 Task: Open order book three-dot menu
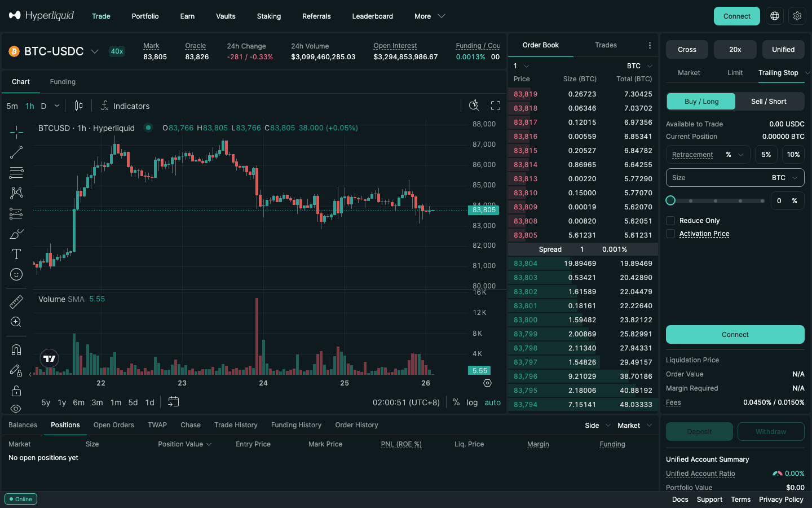pyautogui.click(x=650, y=45)
